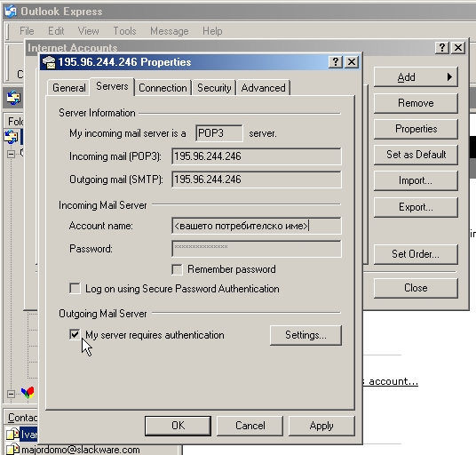The image size is (476, 455).
Task: Click the Password input field
Action: (x=257, y=249)
